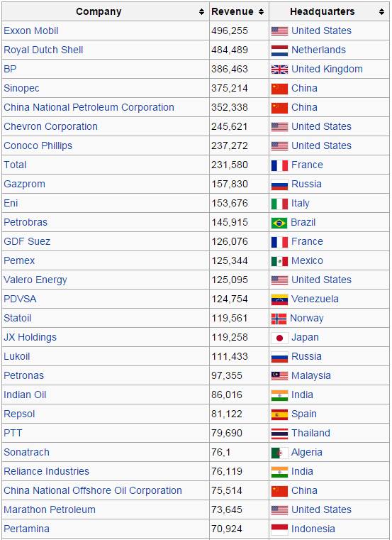This screenshot has width=392, height=540.
Task: Open China National Offshore Oil Corporation link
Action: pos(93,490)
